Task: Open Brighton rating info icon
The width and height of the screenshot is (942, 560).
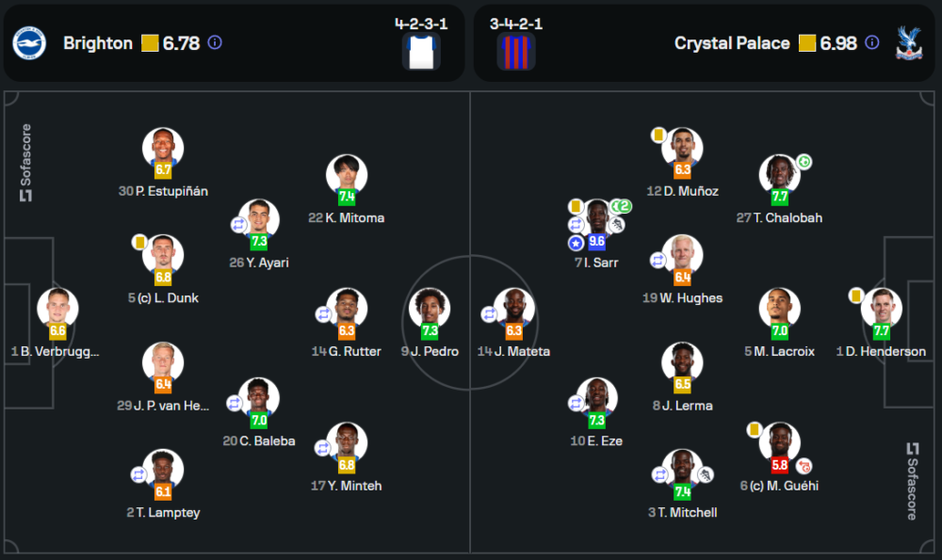Action: (215, 43)
